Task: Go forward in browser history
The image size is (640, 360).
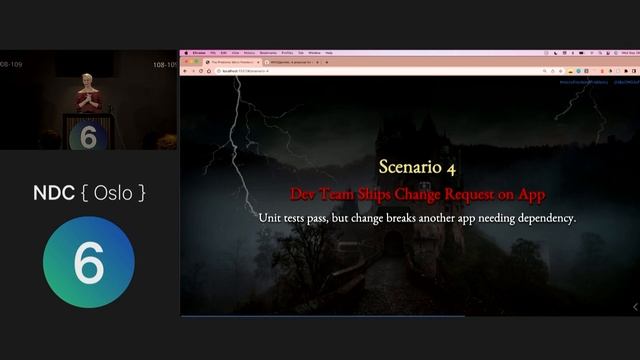Action: pos(193,71)
